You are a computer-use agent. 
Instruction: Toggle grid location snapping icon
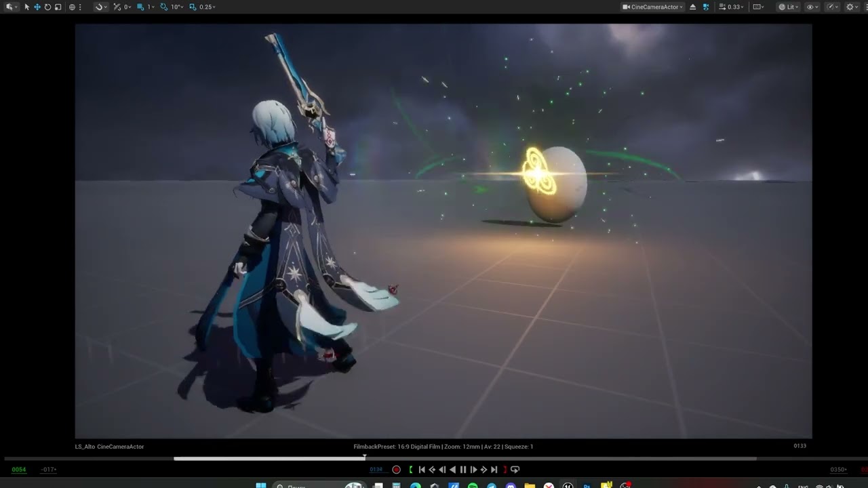click(117, 7)
